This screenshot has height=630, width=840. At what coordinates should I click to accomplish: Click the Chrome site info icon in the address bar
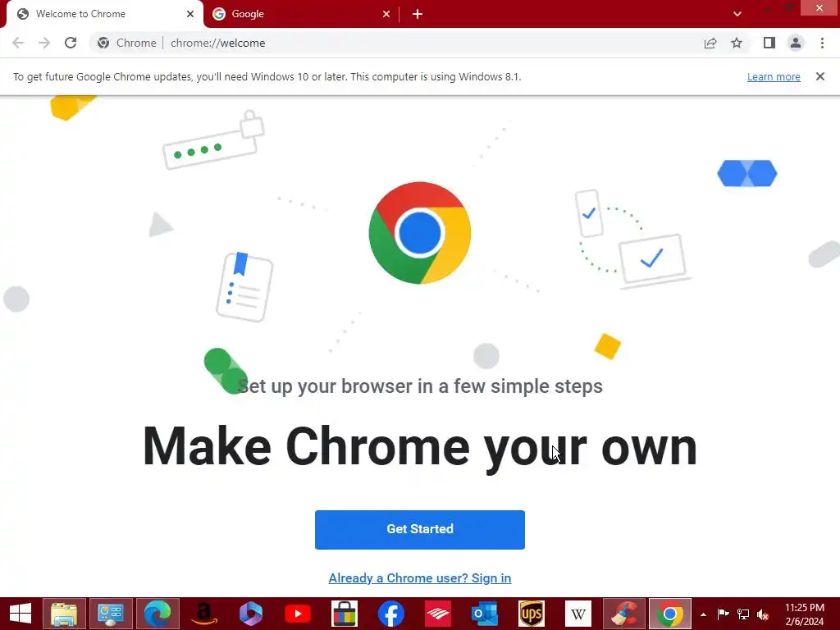tap(103, 43)
